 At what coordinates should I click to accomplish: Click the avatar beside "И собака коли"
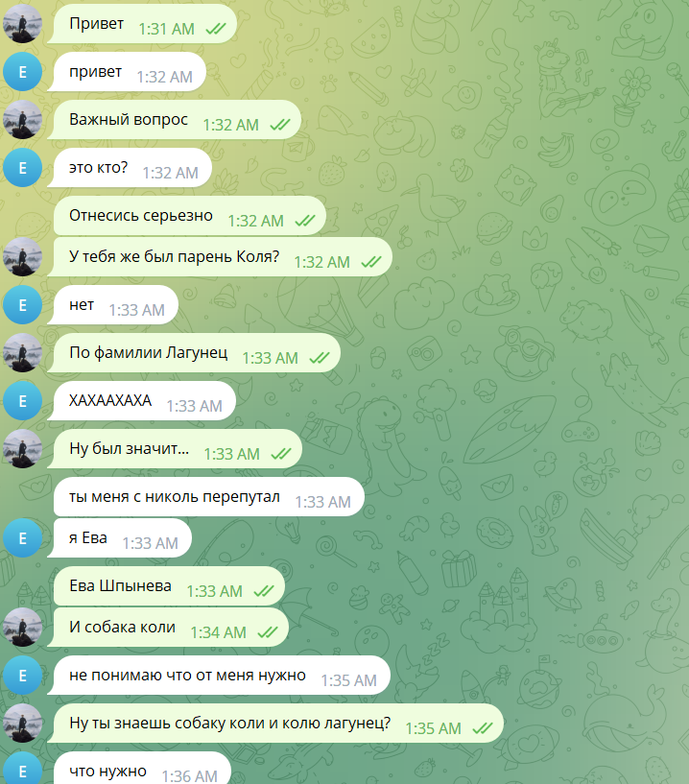[x=22, y=627]
